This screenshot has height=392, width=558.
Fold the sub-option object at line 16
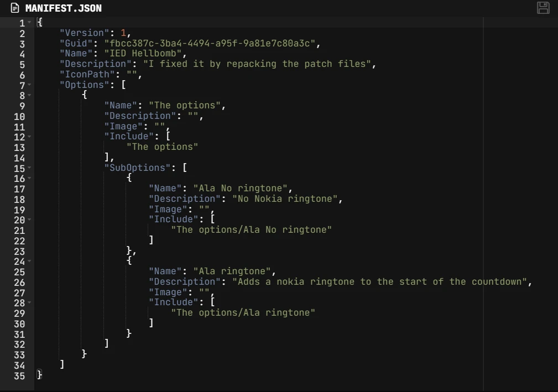coord(29,179)
